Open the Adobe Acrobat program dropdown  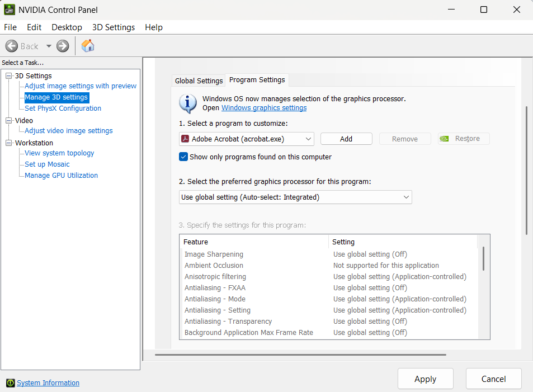click(308, 139)
